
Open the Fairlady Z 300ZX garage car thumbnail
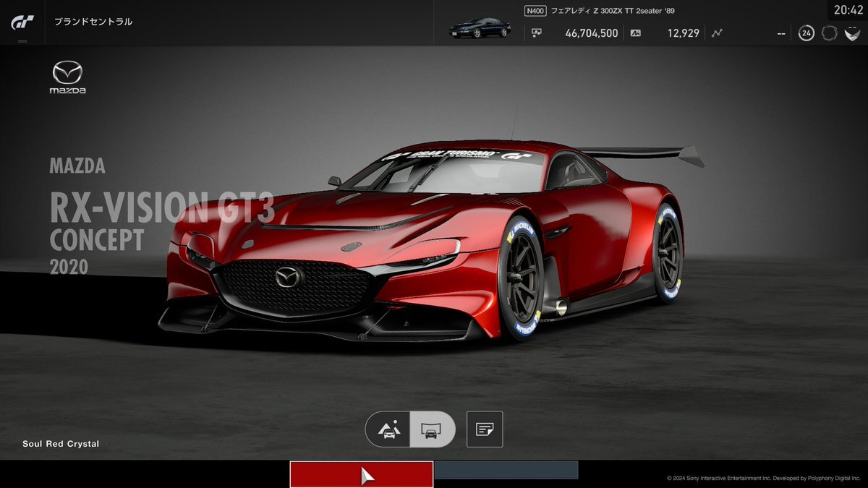(479, 28)
